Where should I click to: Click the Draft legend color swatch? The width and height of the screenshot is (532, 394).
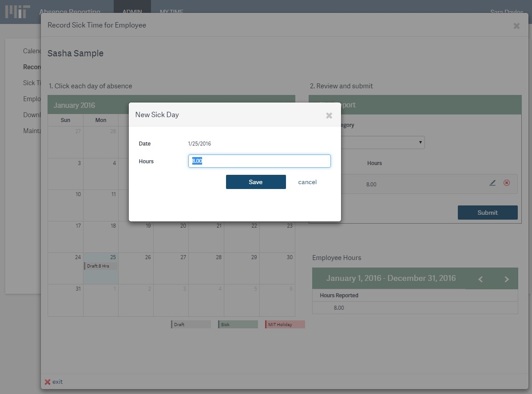tap(191, 324)
